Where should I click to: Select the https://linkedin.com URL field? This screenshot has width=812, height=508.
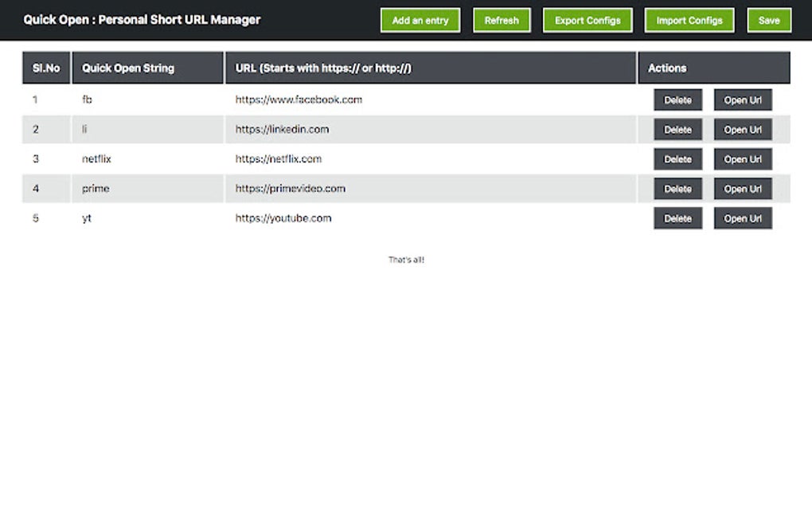coord(430,130)
